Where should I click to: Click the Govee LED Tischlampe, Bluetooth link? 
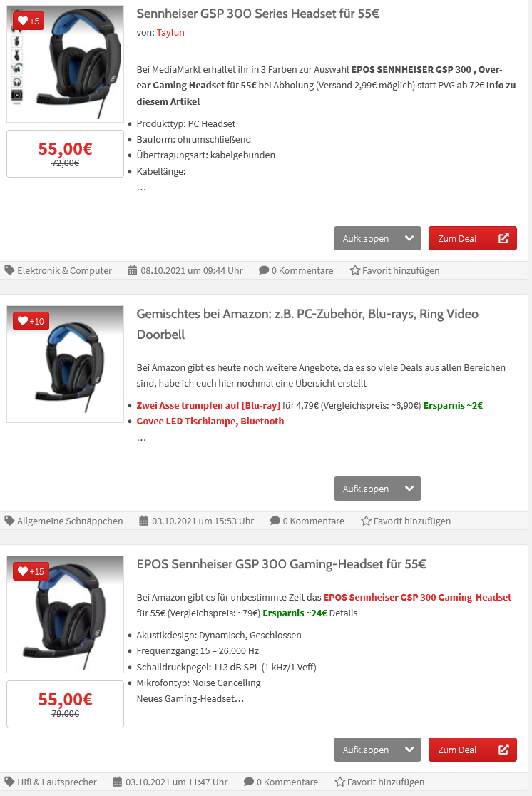click(x=210, y=421)
